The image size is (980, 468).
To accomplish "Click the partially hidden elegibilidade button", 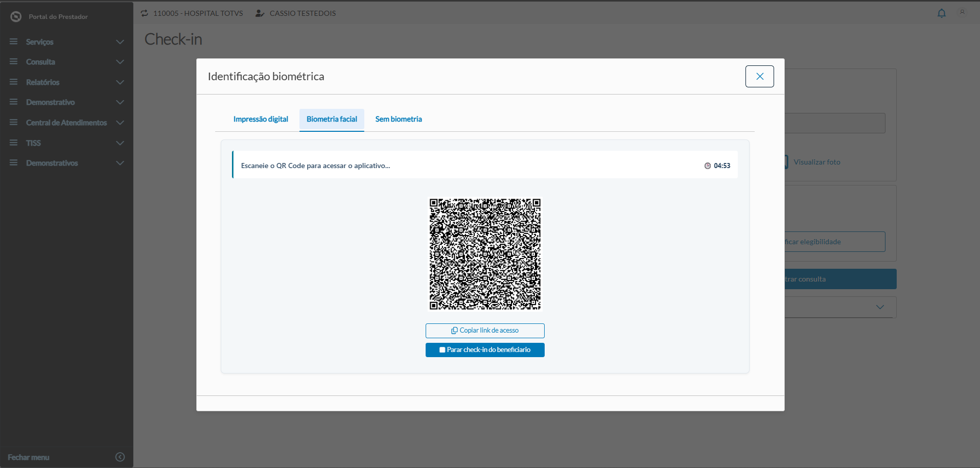I will (835, 242).
